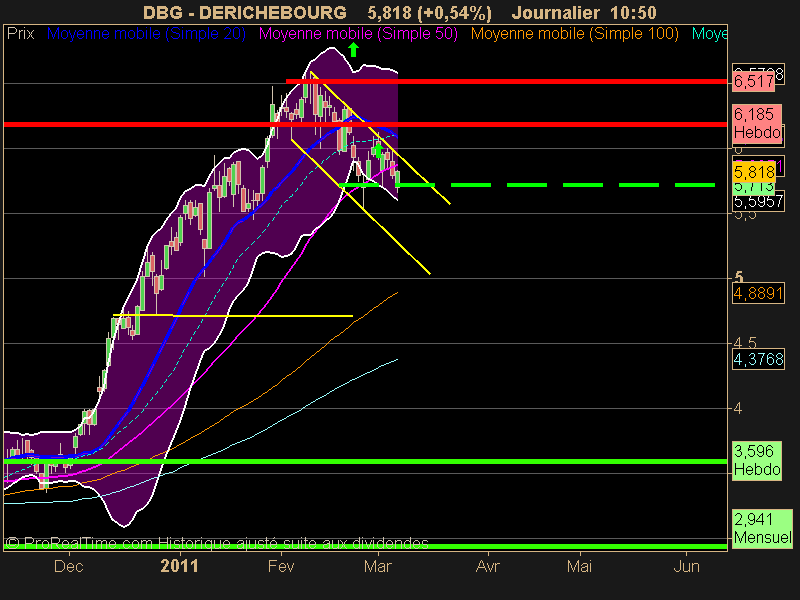Click the 5,5957 price tag on axis

(x=758, y=202)
